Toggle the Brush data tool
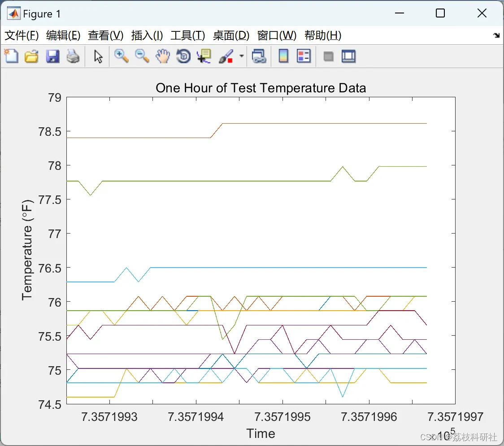504x446 pixels. click(226, 56)
